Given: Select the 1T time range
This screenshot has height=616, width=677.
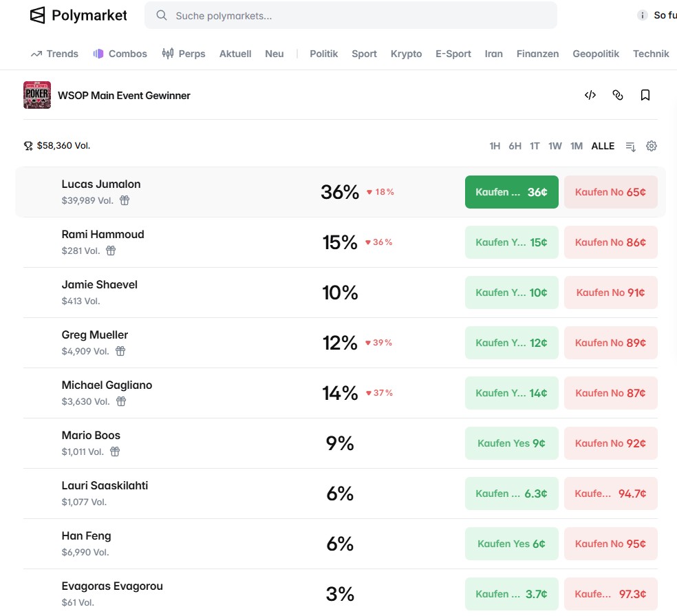Looking at the screenshot, I should tap(535, 146).
